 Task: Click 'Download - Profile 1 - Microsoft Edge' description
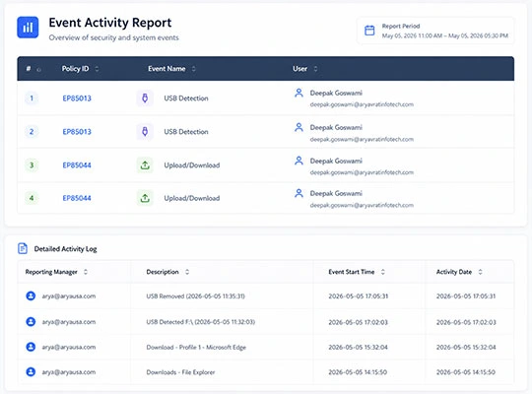[x=196, y=347]
